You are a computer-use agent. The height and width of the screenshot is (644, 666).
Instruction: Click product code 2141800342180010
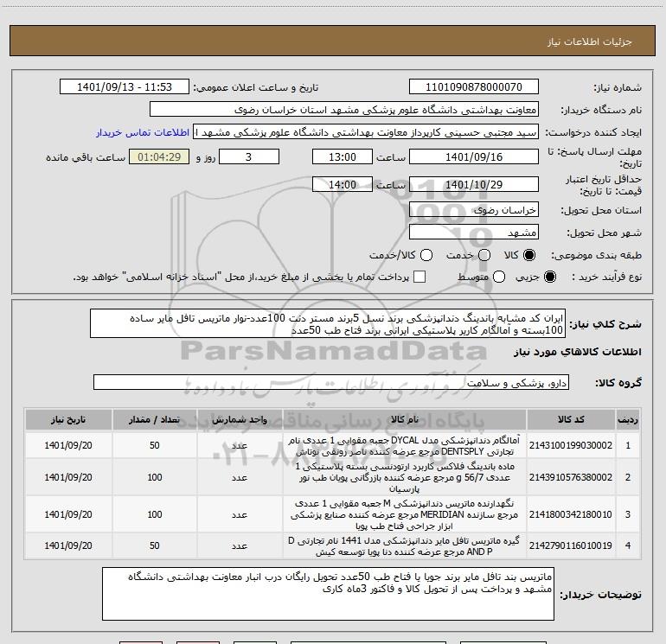tap(571, 514)
